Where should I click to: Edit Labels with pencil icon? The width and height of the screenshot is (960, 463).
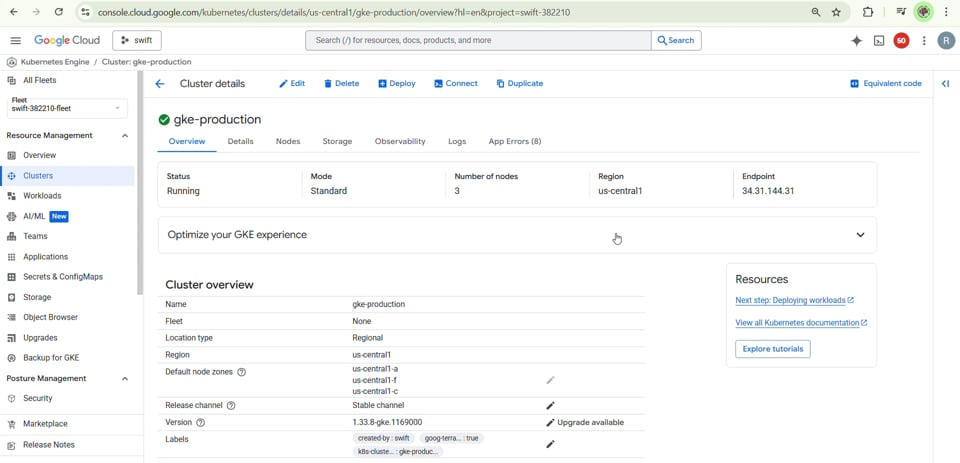pyautogui.click(x=550, y=444)
